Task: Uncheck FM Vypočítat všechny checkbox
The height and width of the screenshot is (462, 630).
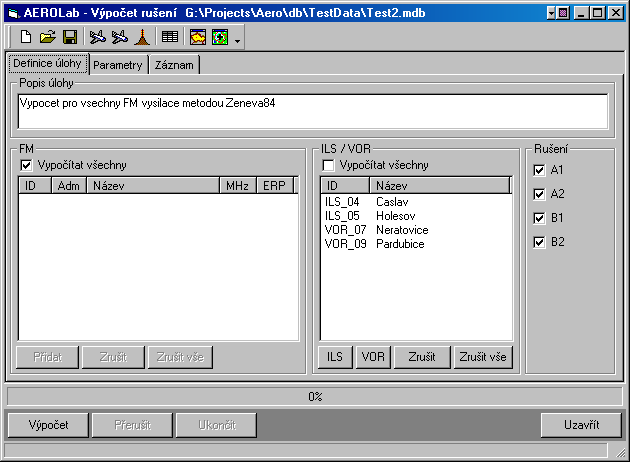Action: pyautogui.click(x=27, y=165)
